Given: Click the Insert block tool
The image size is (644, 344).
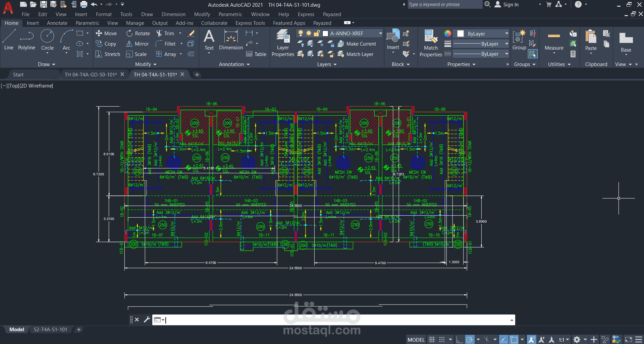Looking at the screenshot, I should [393, 40].
